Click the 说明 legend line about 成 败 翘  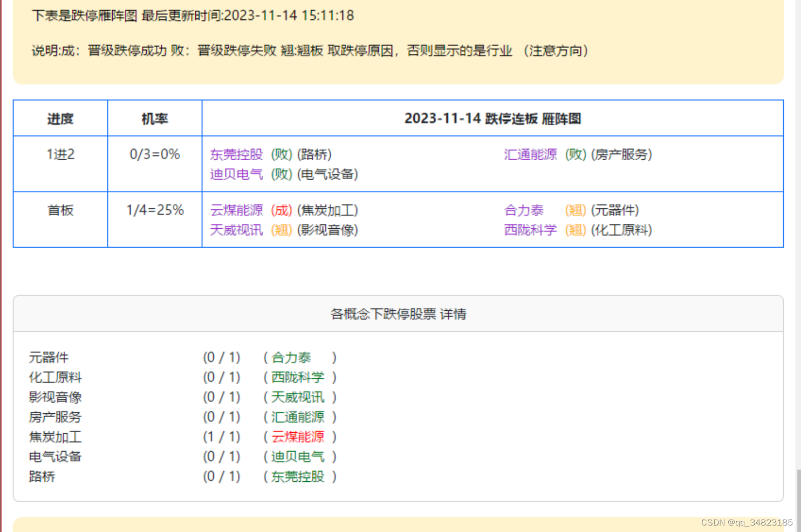tap(310, 51)
